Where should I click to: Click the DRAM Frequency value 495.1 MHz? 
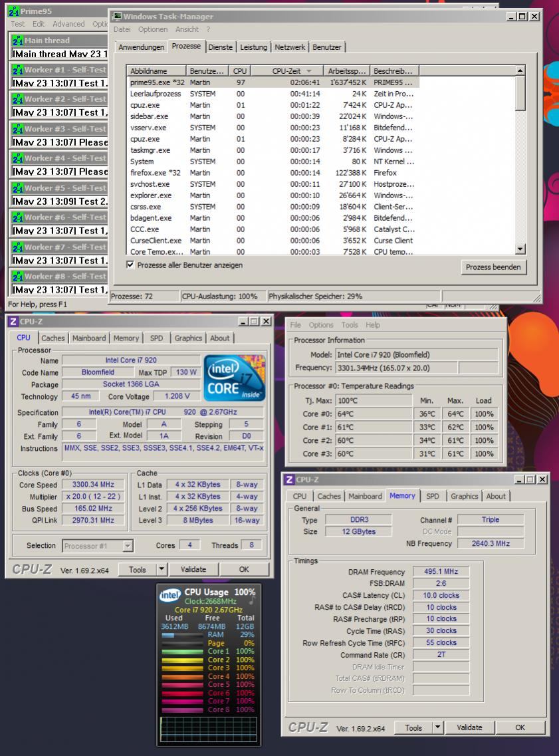(x=441, y=571)
